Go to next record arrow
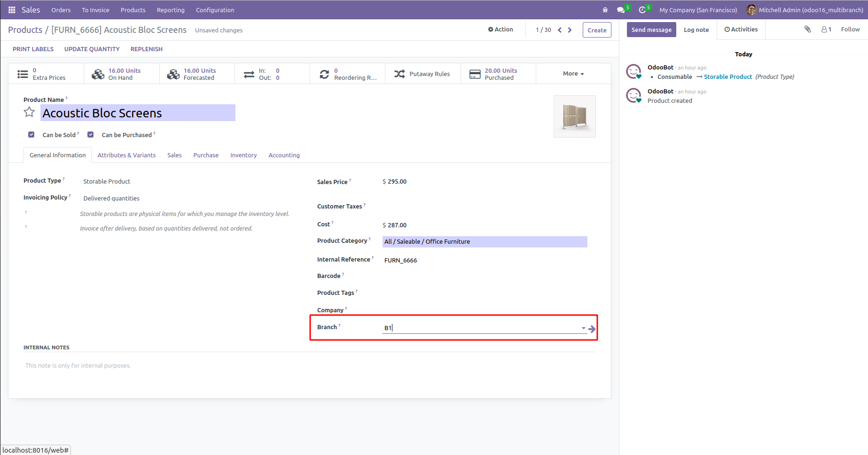This screenshot has width=868, height=455. pos(570,30)
